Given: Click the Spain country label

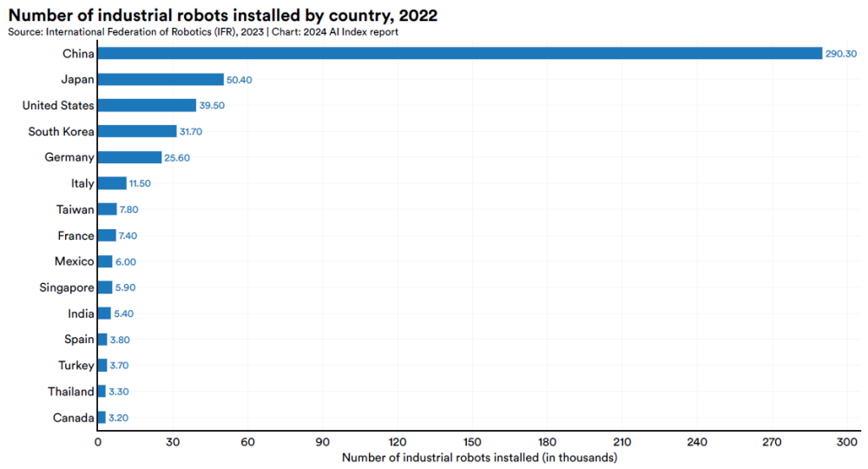Looking at the screenshot, I should (78, 340).
